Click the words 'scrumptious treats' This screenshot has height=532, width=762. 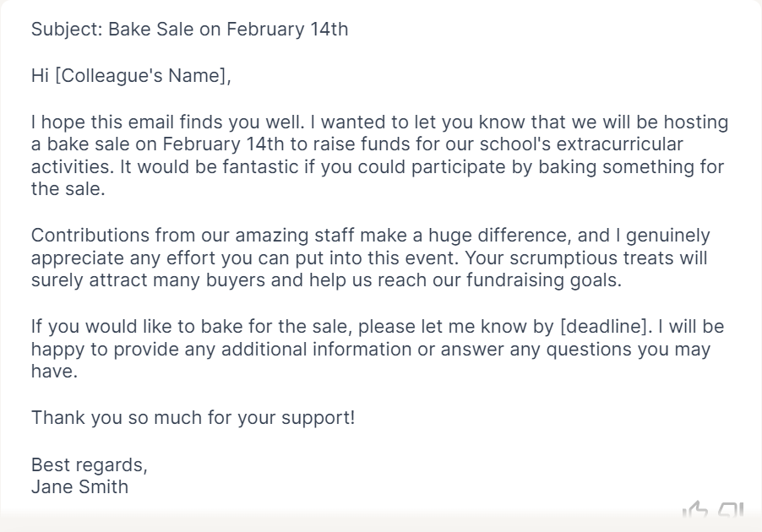pyautogui.click(x=591, y=258)
